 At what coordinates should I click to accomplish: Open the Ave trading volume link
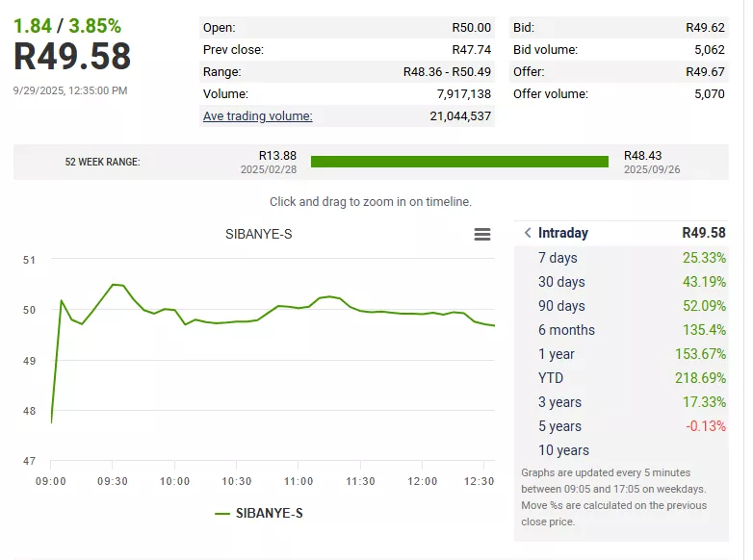coord(257,116)
